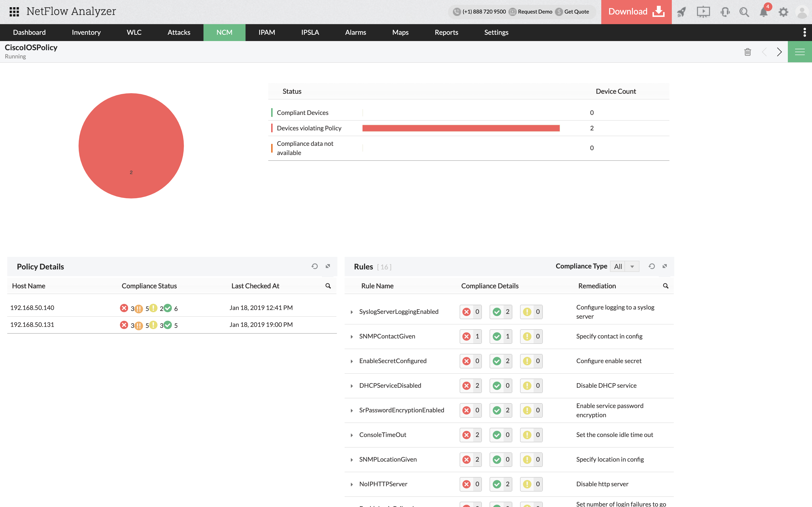
Task: Click the red pie chart slice
Action: pos(131,146)
